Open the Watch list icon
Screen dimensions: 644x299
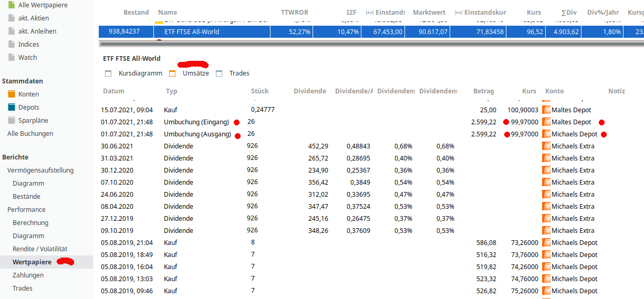click(12, 57)
